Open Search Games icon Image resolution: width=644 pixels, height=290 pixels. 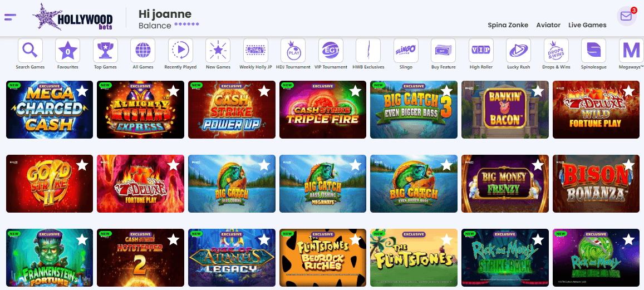[x=30, y=51]
